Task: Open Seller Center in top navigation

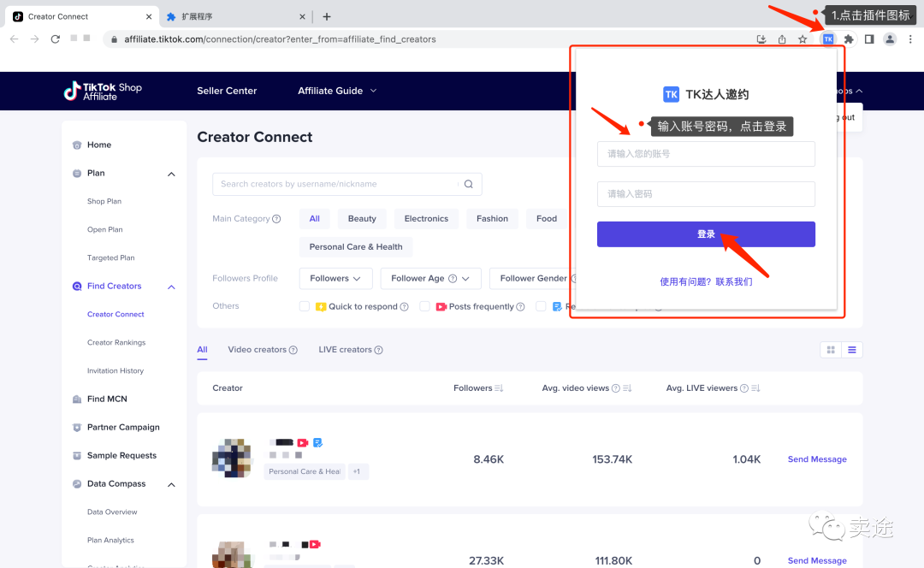Action: (x=227, y=91)
